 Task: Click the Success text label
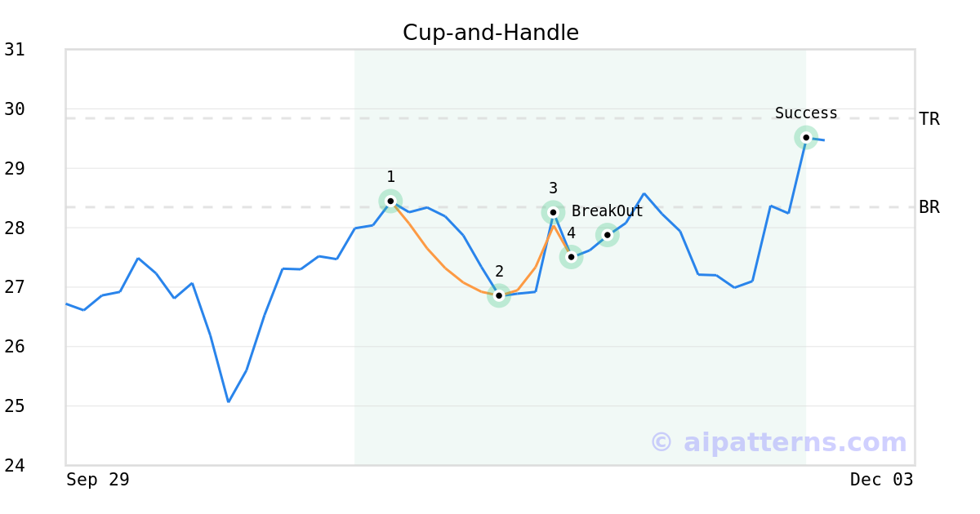coord(806,113)
